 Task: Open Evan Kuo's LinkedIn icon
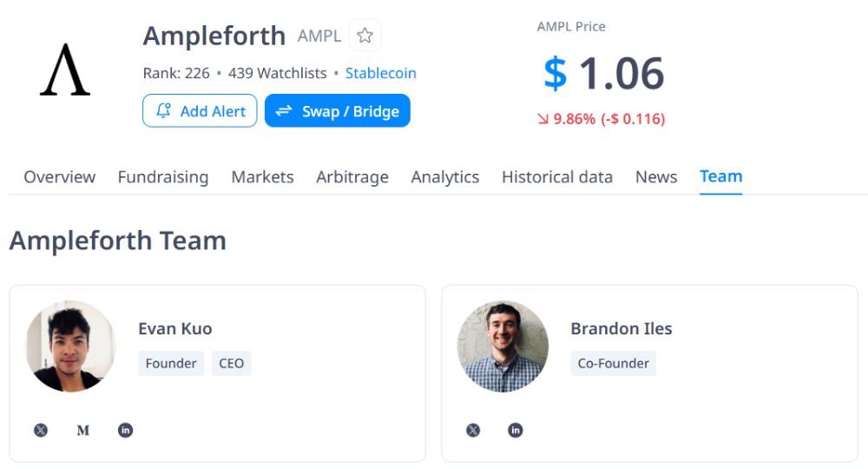pyautogui.click(x=126, y=430)
